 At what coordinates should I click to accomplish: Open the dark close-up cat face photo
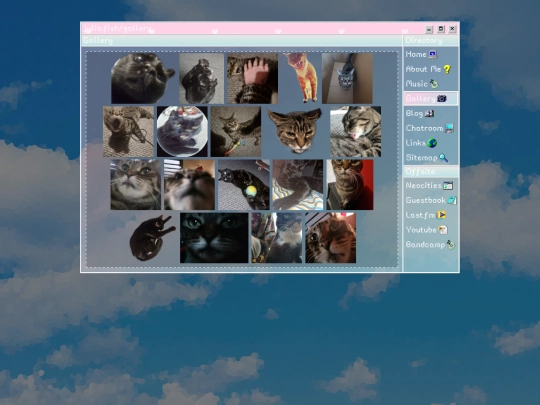[x=214, y=238]
